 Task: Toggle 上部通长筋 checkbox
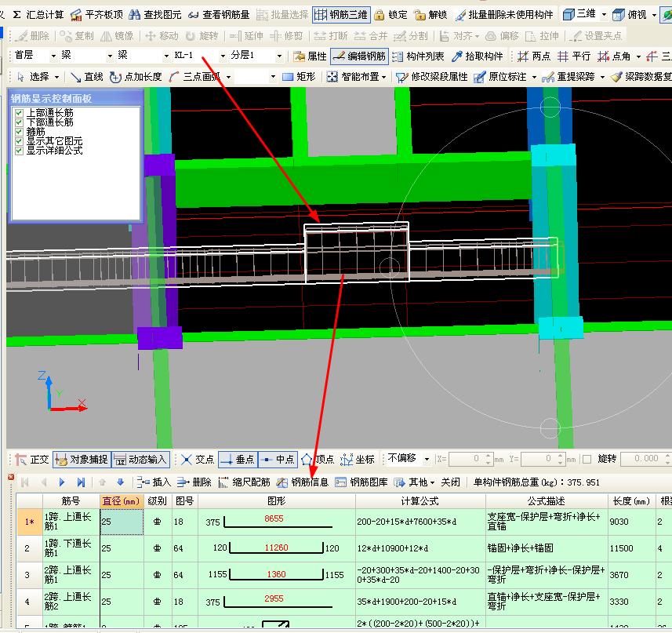pyautogui.click(x=19, y=113)
